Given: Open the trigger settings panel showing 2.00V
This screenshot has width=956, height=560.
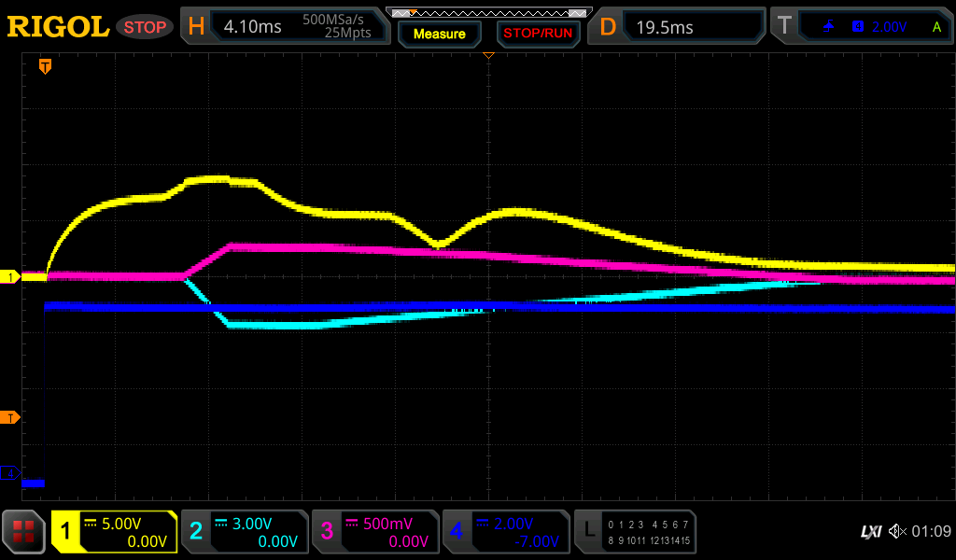Looking at the screenshot, I should (868, 27).
